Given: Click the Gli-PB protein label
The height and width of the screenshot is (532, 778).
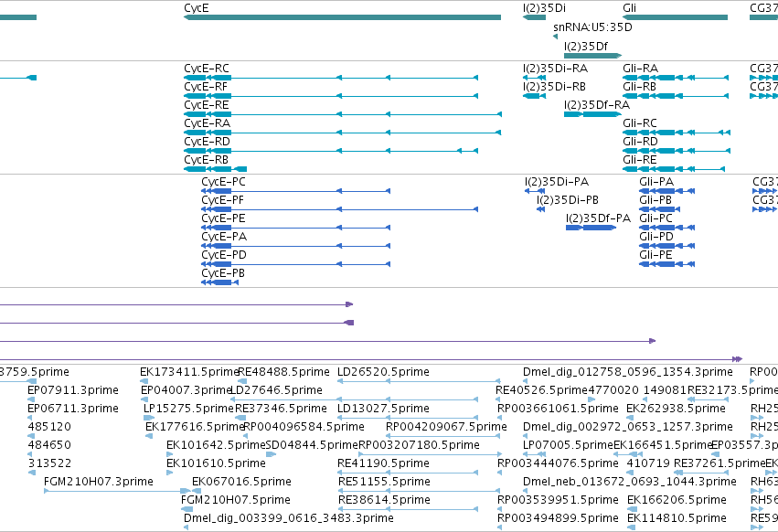Looking at the screenshot, I should (655, 200).
